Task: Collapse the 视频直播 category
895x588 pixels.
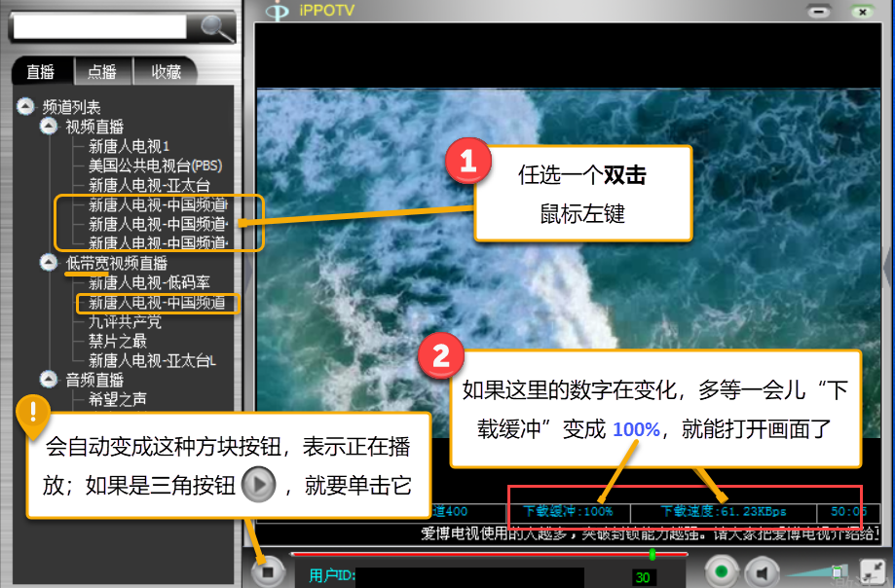Action: pos(48,126)
